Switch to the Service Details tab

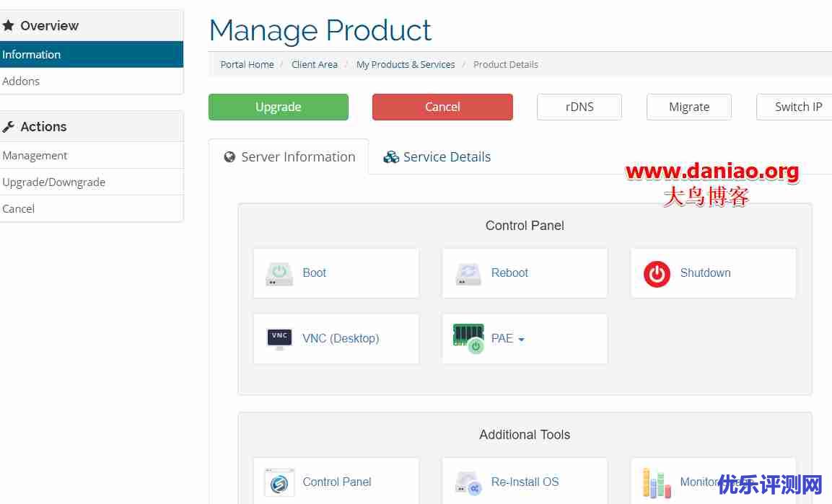click(437, 157)
